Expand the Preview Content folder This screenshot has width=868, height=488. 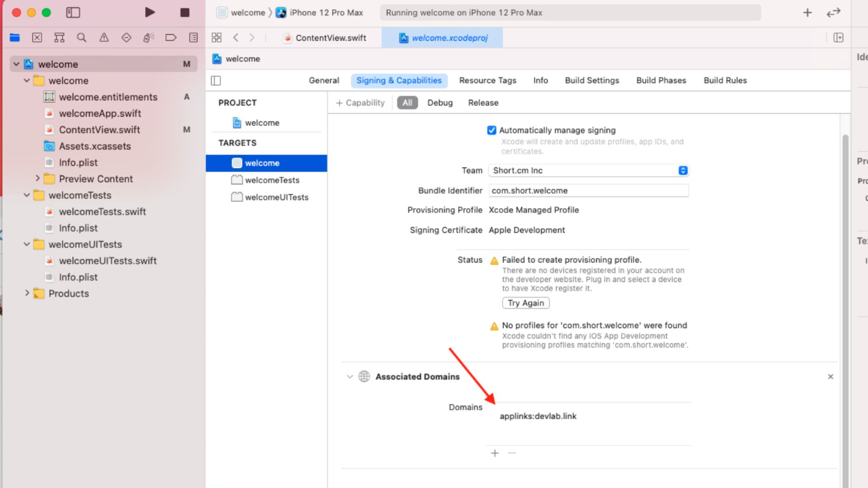point(37,178)
